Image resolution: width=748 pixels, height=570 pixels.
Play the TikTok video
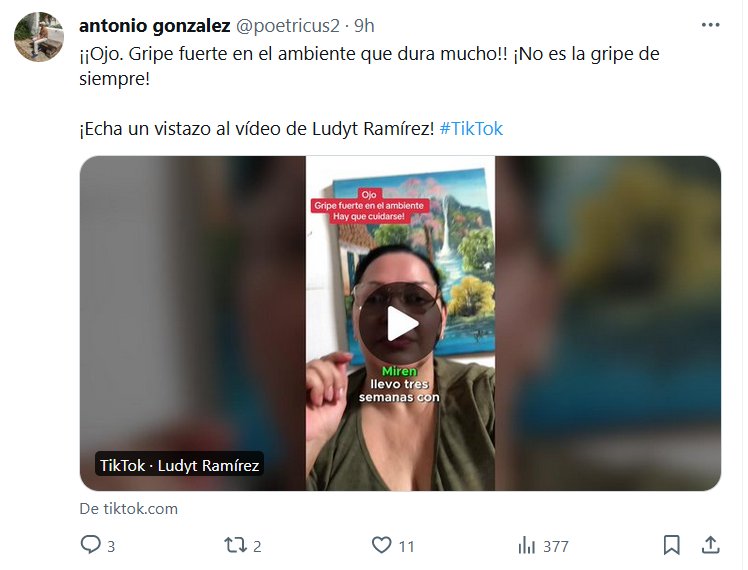[400, 324]
